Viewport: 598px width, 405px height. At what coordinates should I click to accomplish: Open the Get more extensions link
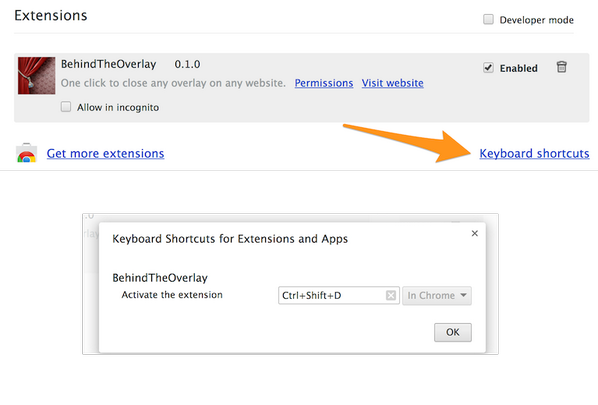point(105,153)
